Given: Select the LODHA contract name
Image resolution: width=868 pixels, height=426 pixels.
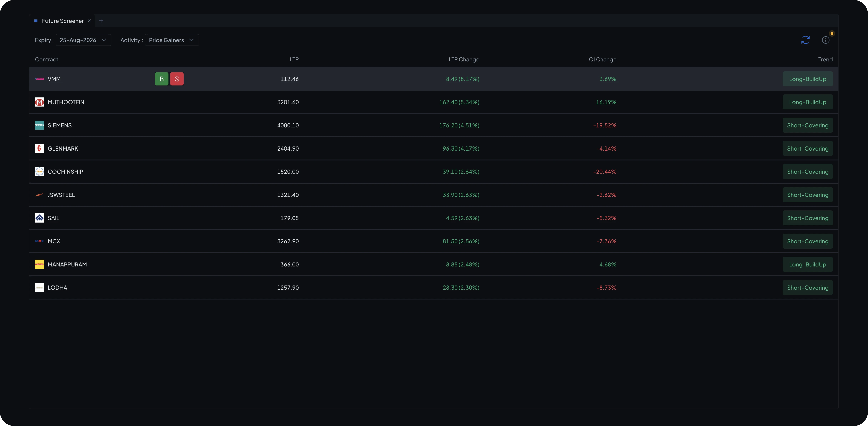Looking at the screenshot, I should [57, 288].
